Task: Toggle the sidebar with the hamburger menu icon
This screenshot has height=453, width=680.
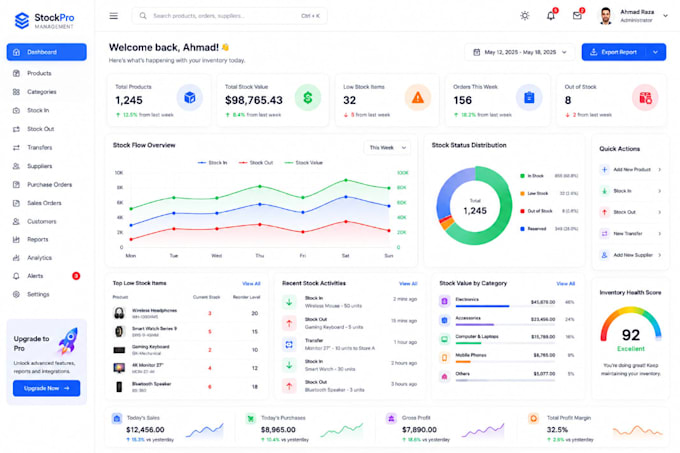Action: pos(113,16)
